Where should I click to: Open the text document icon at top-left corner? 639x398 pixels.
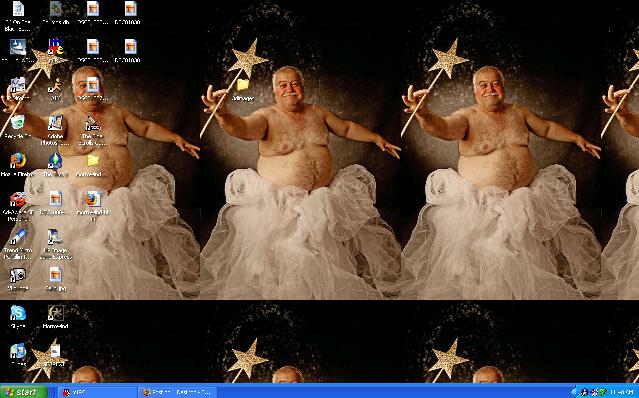(18, 9)
